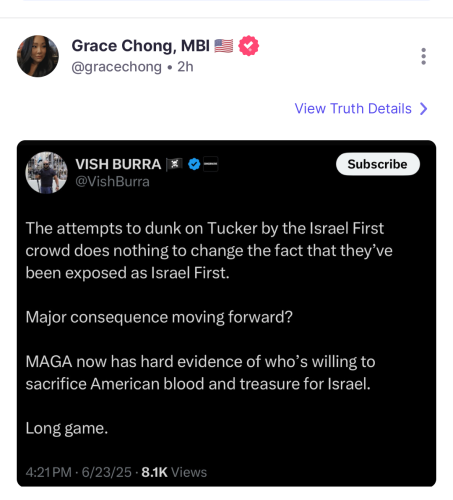Click the pirate flag icon next to VISH BURRA
This screenshot has height=500, width=453.
[175, 164]
